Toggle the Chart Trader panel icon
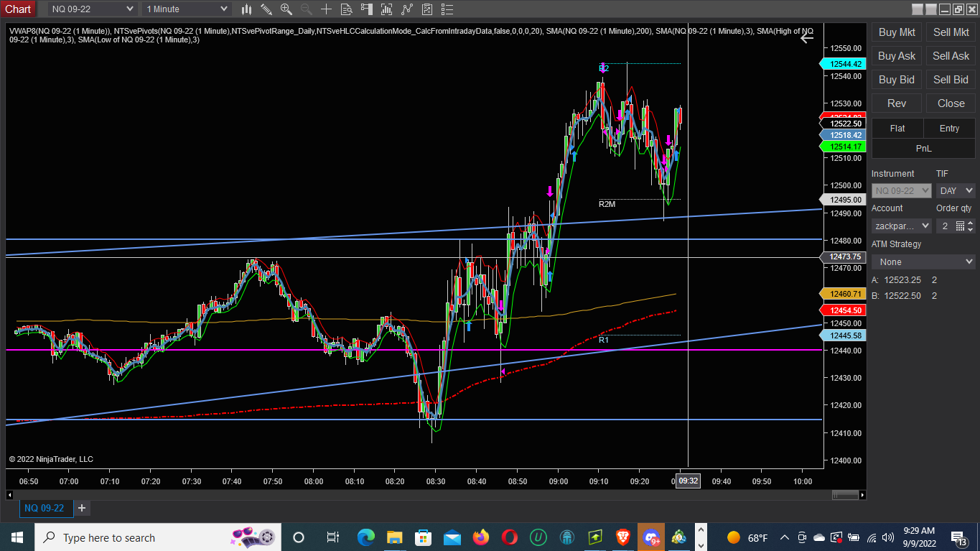Image resolution: width=980 pixels, height=551 pixels. [367, 9]
